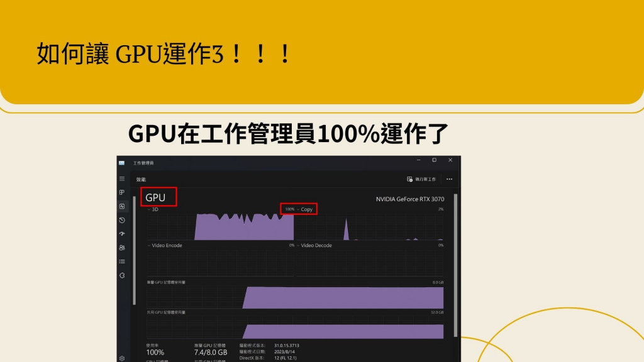Close the Task Manager window
The image size is (644, 362).
click(450, 160)
